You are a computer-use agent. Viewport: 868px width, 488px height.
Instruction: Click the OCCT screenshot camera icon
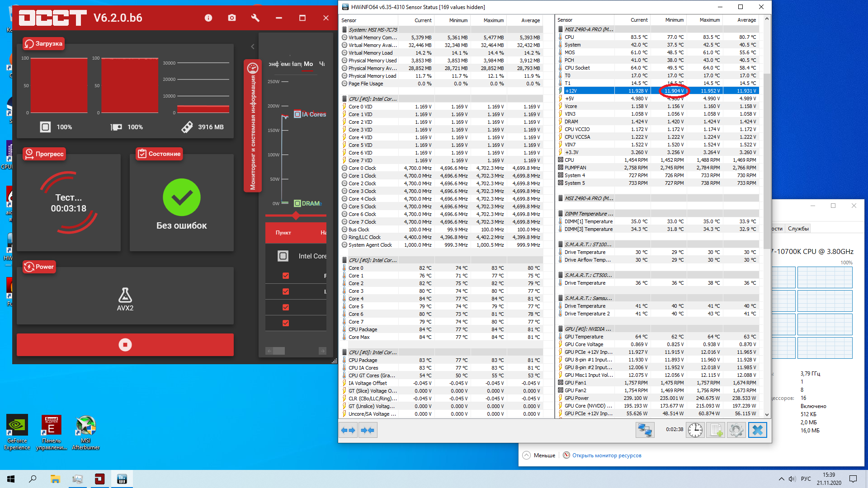pyautogui.click(x=232, y=18)
